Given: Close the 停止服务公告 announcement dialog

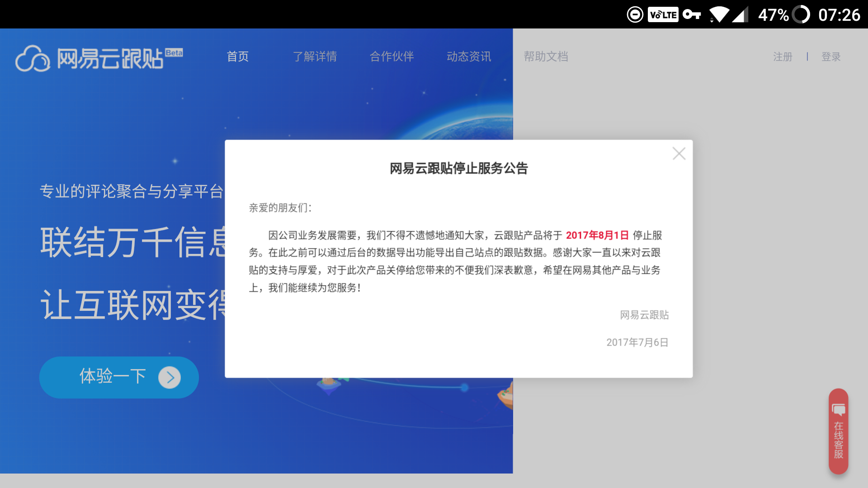Looking at the screenshot, I should point(679,154).
